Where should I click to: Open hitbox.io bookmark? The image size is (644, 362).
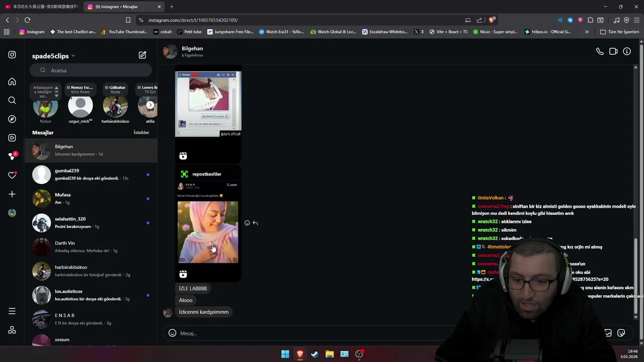547,32
